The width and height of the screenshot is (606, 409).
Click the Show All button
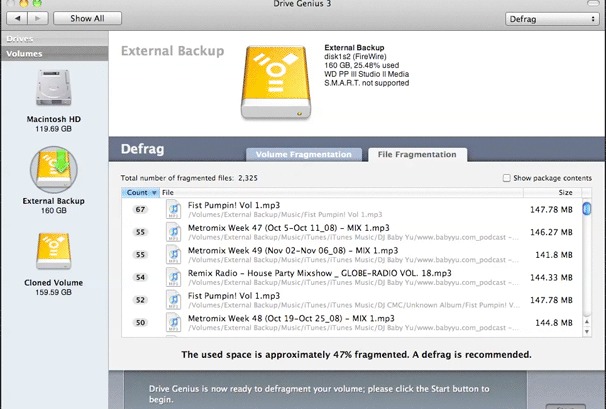pyautogui.click(x=87, y=18)
